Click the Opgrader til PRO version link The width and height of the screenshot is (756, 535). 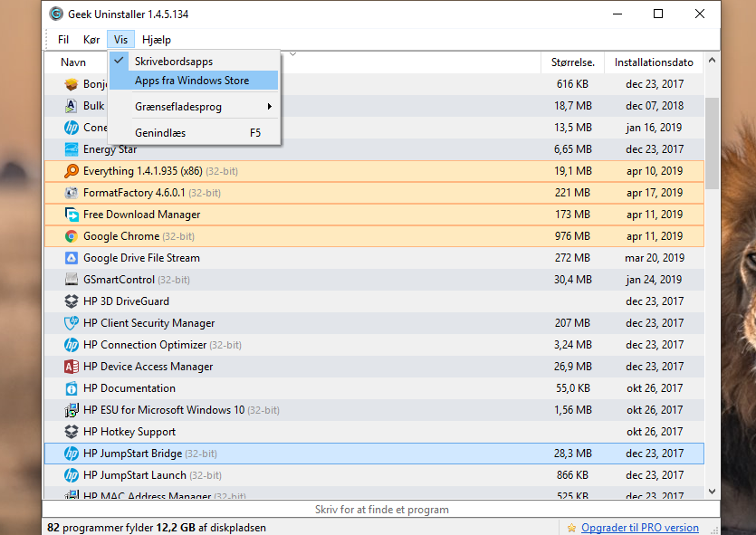click(x=639, y=528)
